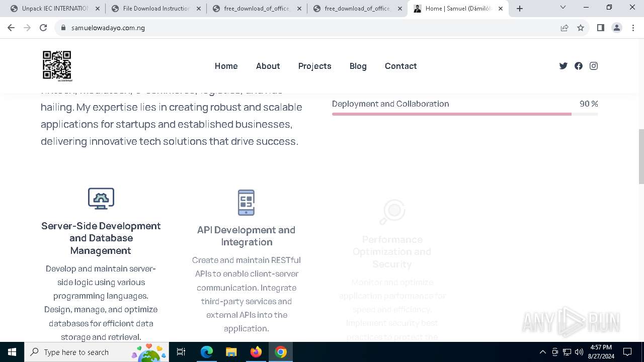Click the Deployment and Collaboration label
644x362 pixels.
[x=390, y=104]
